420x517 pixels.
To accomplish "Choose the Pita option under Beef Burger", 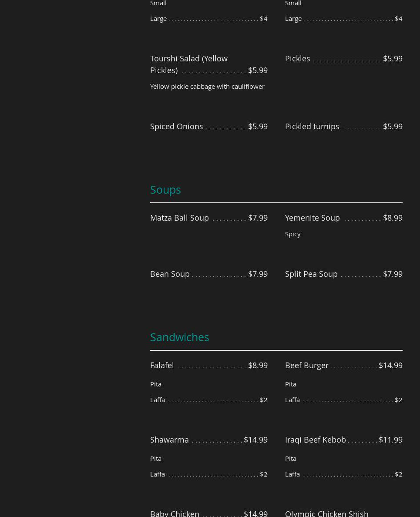I will (x=291, y=384).
